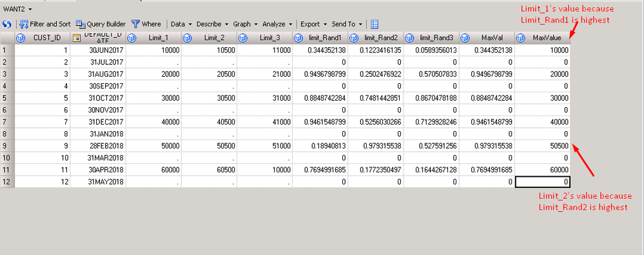Click Limit_3 cell 21000
The width and height of the screenshot is (644, 255).
pyautogui.click(x=264, y=74)
